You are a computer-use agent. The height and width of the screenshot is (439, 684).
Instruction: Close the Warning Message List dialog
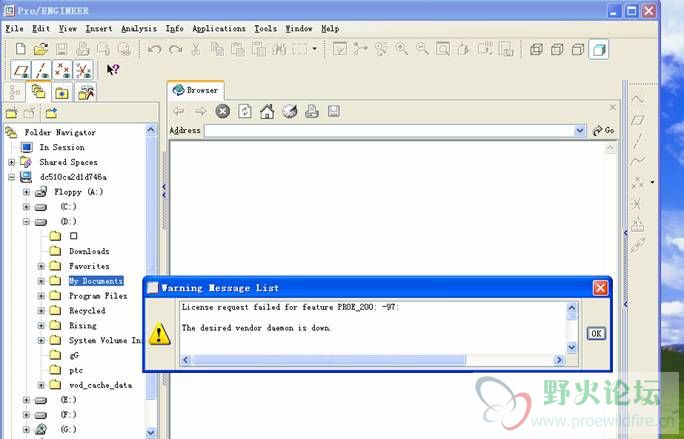coord(600,288)
